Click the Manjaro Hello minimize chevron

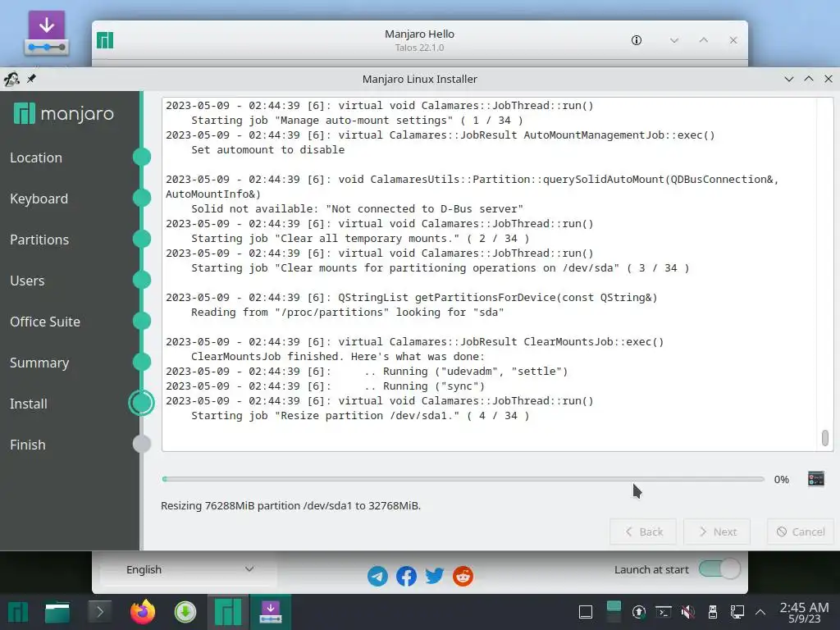[674, 40]
